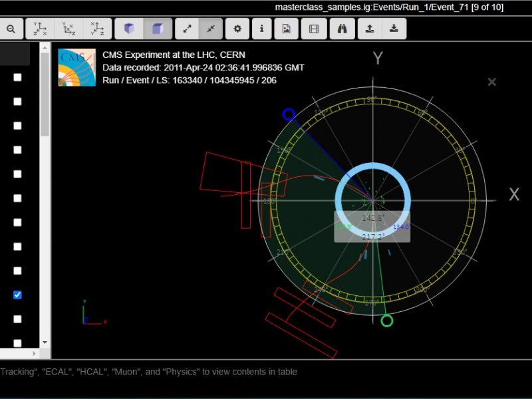532x399 pixels.
Task: Check the box directly above the checked one
Action: pyautogui.click(x=18, y=271)
